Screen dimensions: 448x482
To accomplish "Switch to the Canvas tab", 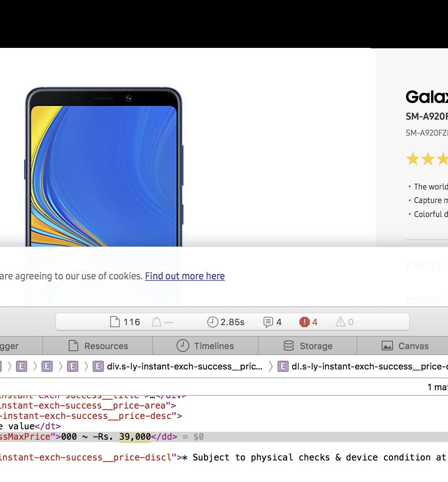I will 405,346.
